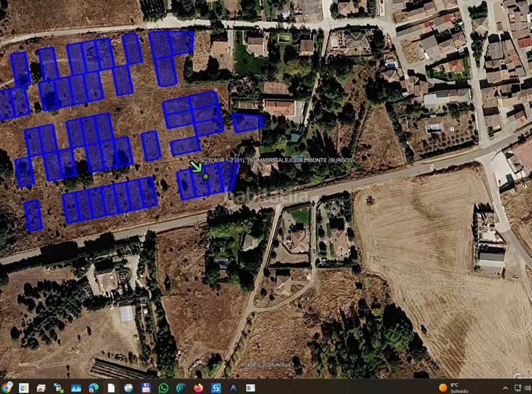The height and width of the screenshot is (394, 532).
Task: Open the blank document taskbar icon
Action: click(111, 387)
